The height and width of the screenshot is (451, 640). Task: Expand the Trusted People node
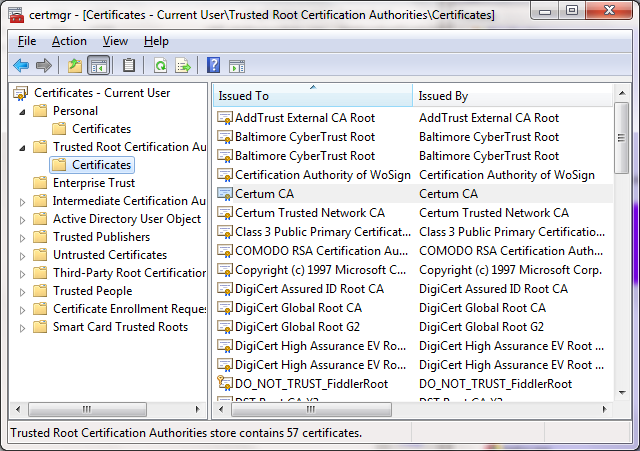coord(22,292)
